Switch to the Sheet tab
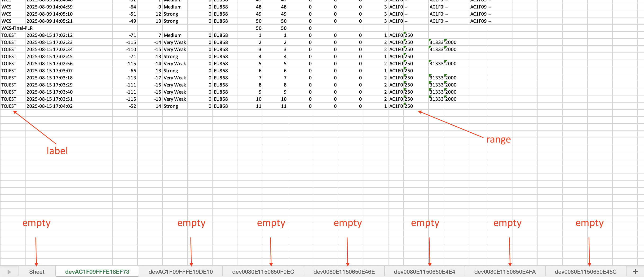This screenshot has height=277, width=644. (x=36, y=272)
